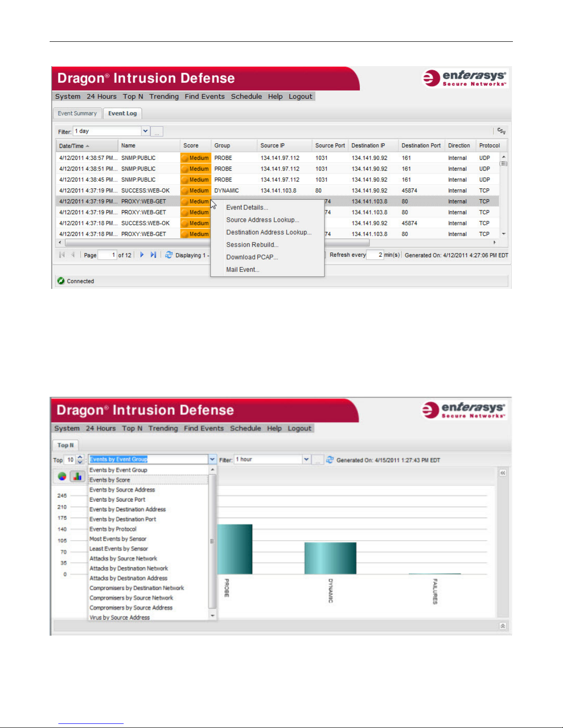Open Top N menu in Top N window
This screenshot has height=728, width=563.
132,428
